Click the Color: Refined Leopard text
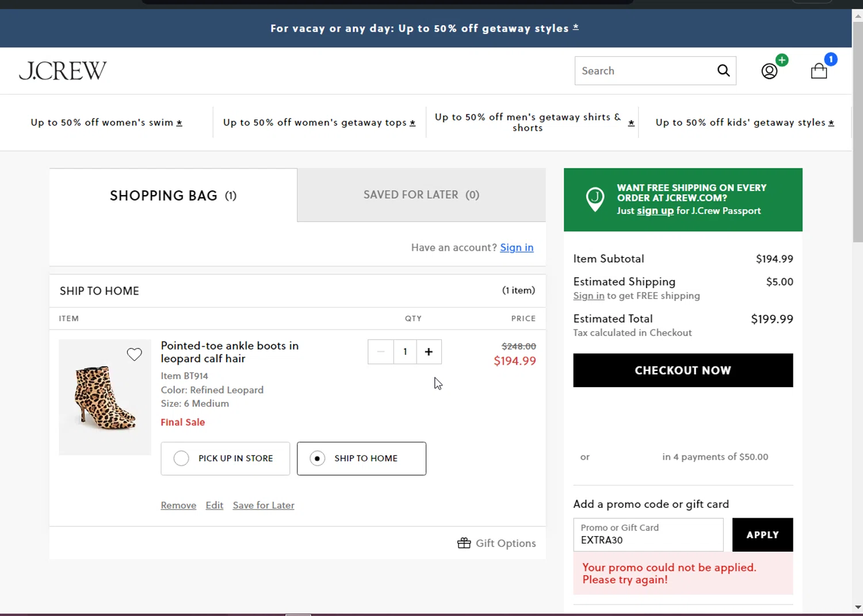863x616 pixels. click(212, 389)
